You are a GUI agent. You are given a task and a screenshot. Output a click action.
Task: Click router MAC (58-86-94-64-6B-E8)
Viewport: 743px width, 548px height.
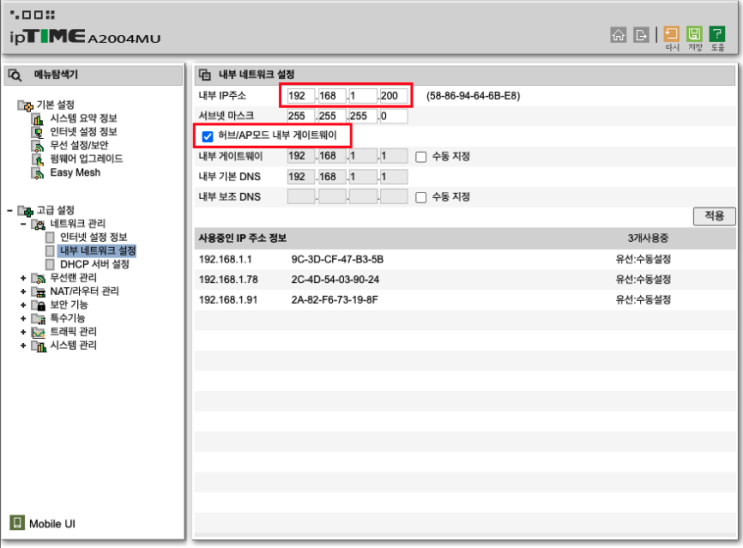coord(473,96)
